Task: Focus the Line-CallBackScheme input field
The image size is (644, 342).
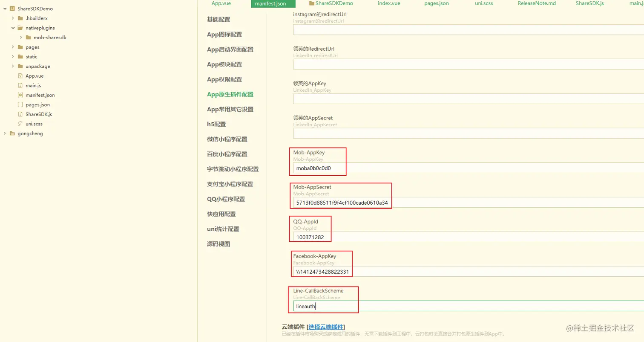Action: pos(469,306)
